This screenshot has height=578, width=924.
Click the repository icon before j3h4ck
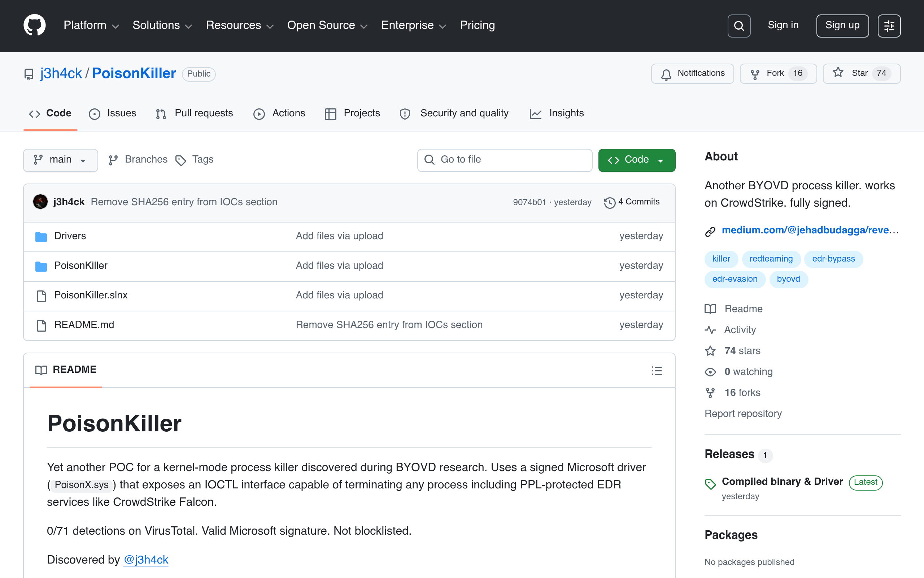click(x=29, y=74)
